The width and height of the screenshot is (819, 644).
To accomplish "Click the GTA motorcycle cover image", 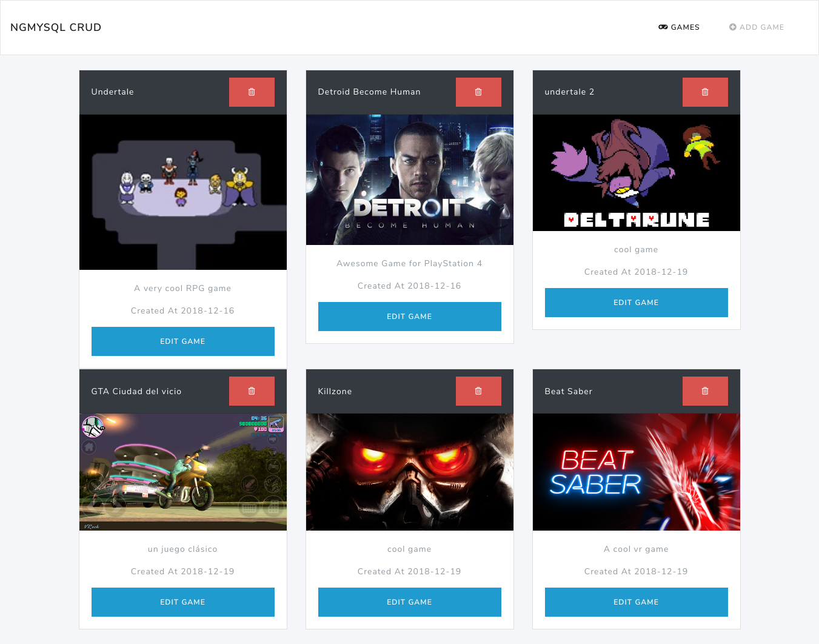I will (x=183, y=472).
